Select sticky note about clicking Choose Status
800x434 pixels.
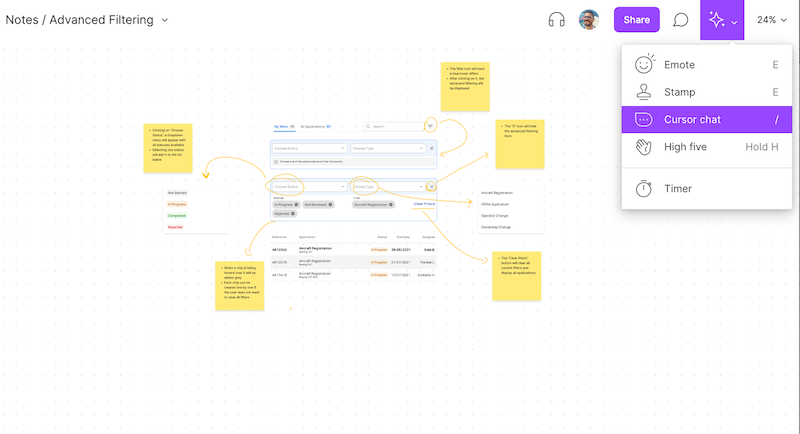(168, 148)
